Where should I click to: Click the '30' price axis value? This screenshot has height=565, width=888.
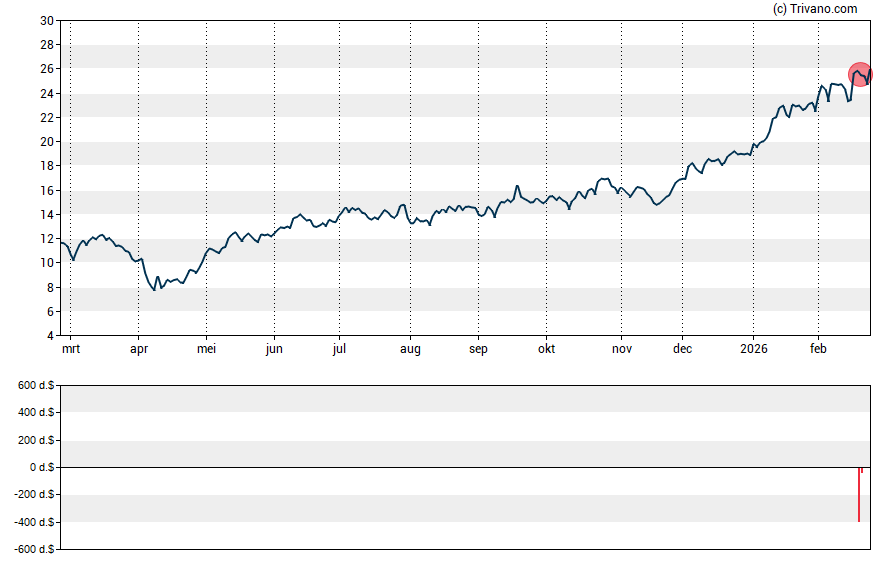click(x=47, y=21)
